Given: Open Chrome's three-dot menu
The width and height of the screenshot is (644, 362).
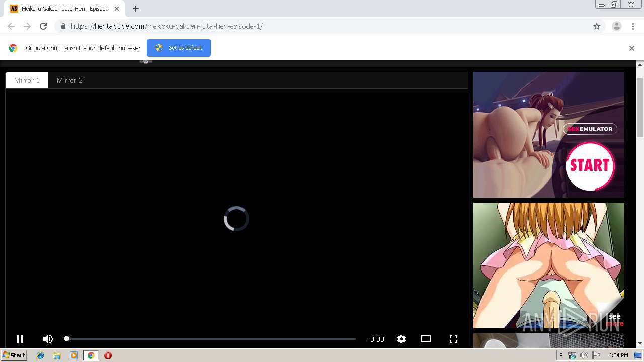Looking at the screenshot, I should (x=633, y=26).
